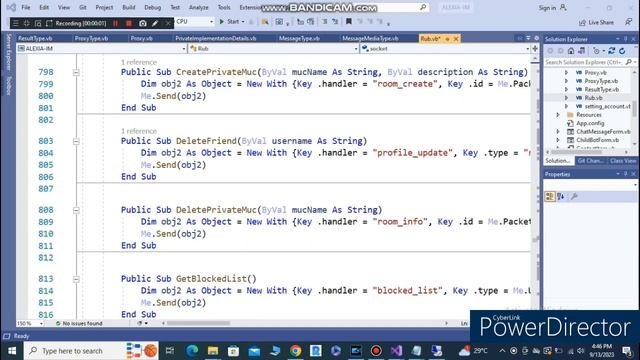Open File Explorer from the taskbar
The image size is (640, 360).
click(213, 351)
